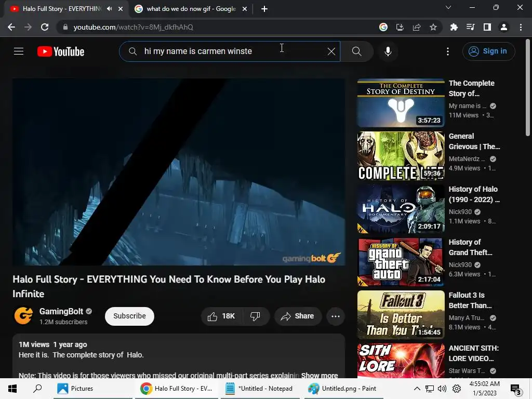This screenshot has width=532, height=399.
Task: Open Sith Lore video thumbnail
Action: pyautogui.click(x=401, y=361)
